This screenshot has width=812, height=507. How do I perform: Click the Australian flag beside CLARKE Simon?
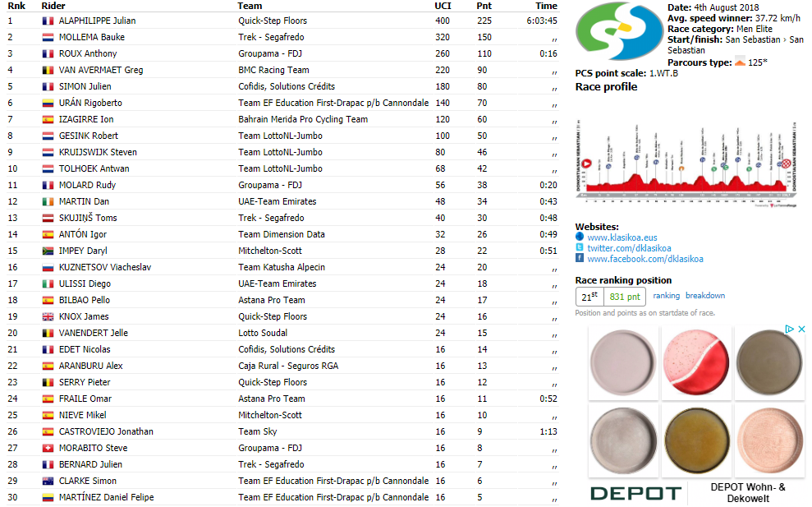(48, 481)
